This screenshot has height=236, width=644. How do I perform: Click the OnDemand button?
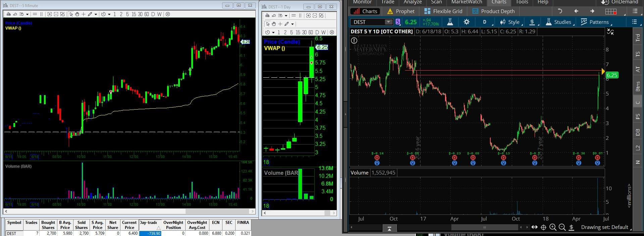click(x=620, y=2)
